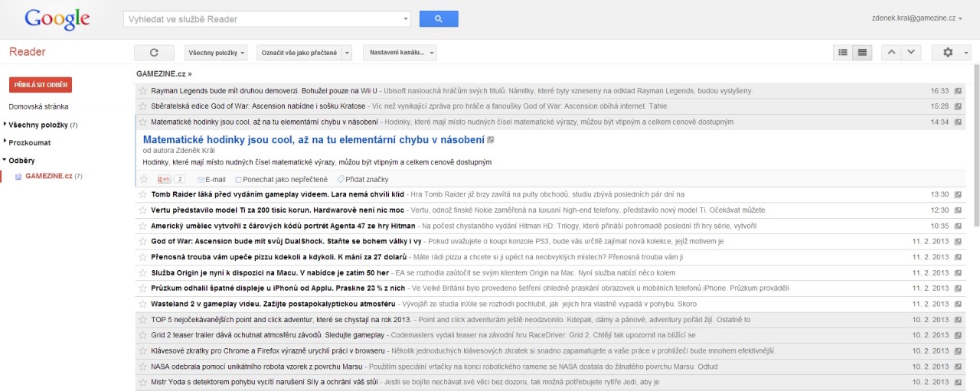Star the Hitman barcode portrait article
The image size is (980, 391).
click(142, 226)
